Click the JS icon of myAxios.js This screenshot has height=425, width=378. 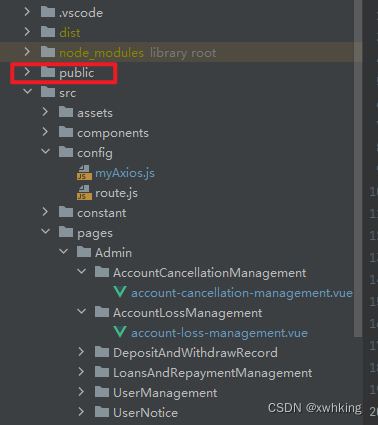point(84,173)
